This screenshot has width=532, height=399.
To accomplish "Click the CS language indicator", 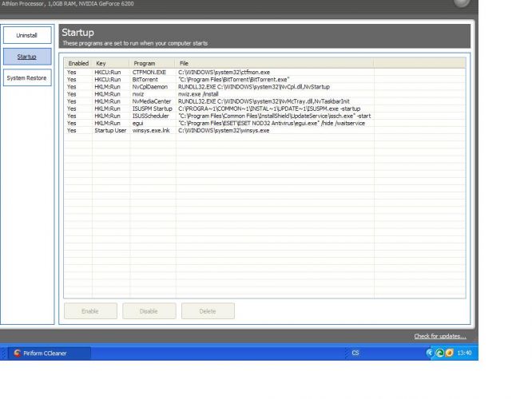I will (355, 353).
